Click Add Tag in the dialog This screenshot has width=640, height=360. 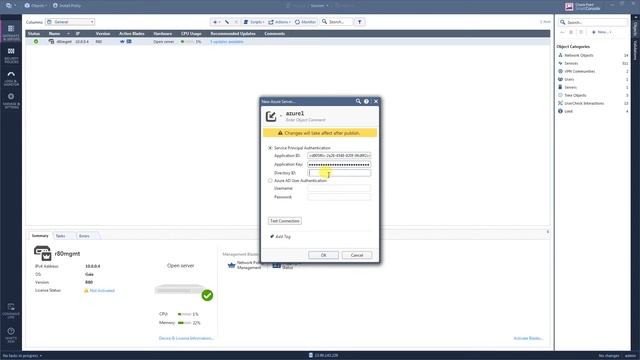(280, 237)
